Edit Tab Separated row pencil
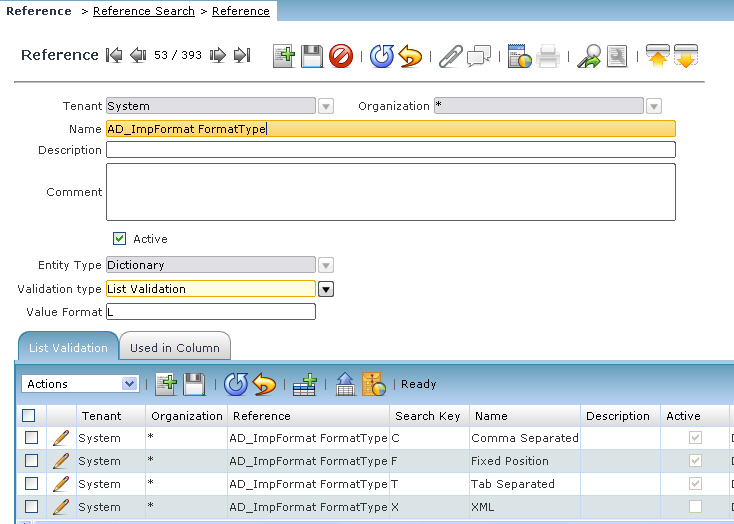The width and height of the screenshot is (734, 524). click(61, 484)
